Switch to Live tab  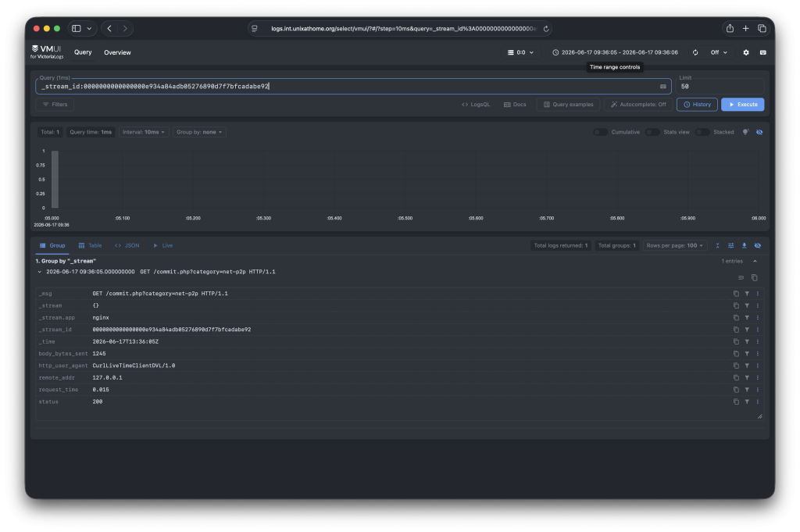(163, 246)
